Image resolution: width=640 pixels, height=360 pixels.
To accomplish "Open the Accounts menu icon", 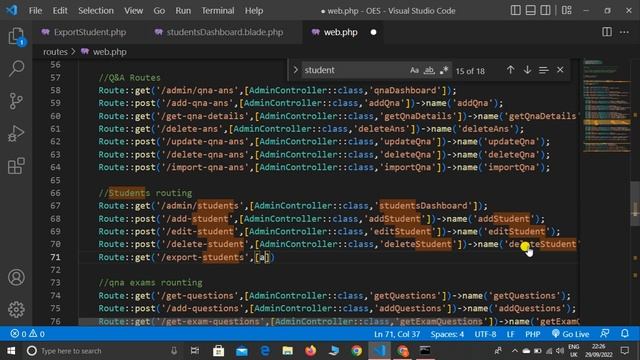I will pos(16,277).
